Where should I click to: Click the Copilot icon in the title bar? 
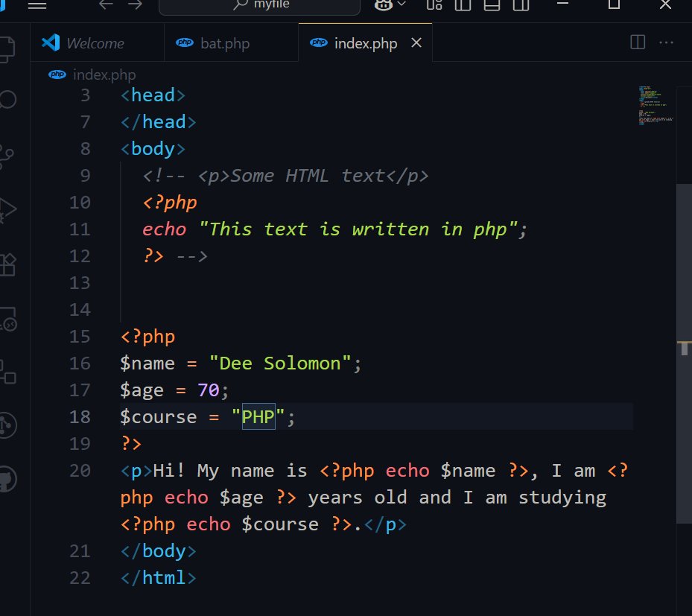(382, 4)
